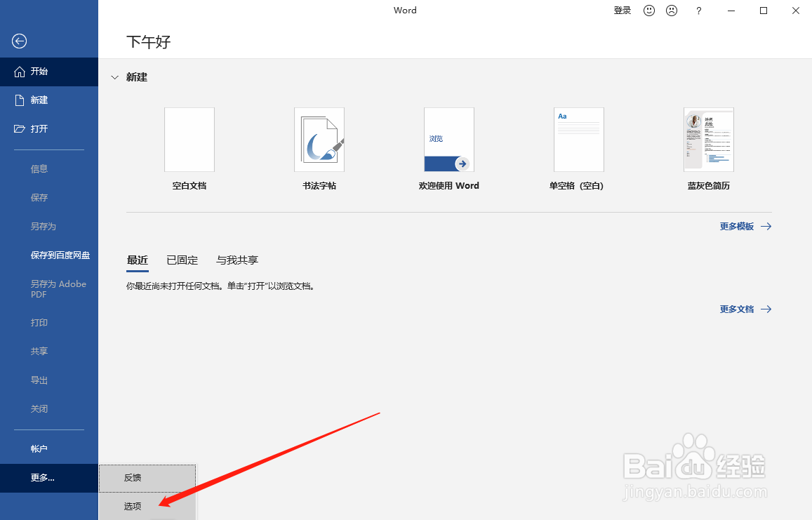
Task: Click the arrow next to 更多文档
Action: [766, 309]
